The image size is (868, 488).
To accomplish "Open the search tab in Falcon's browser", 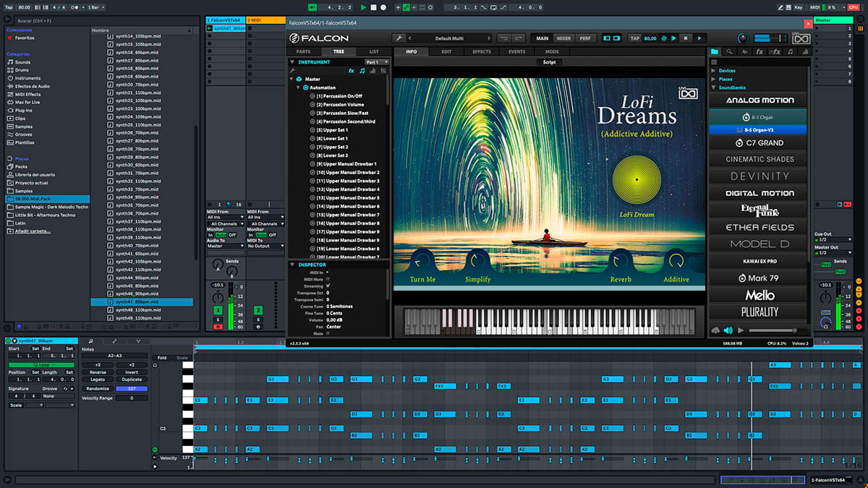I will tap(730, 51).
